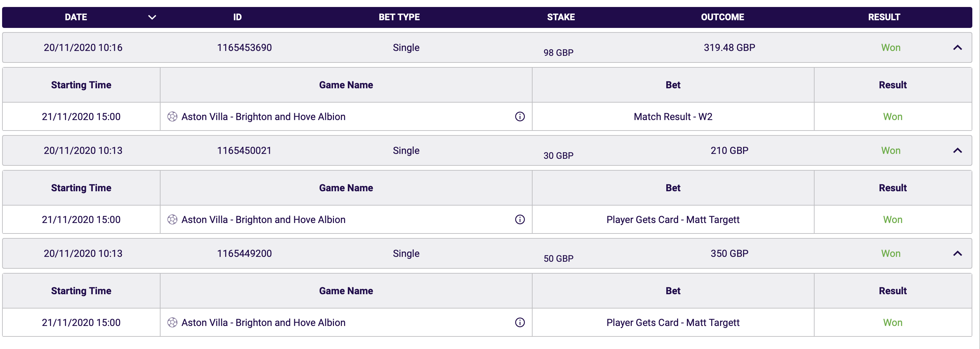Click the 319.48 GBP outcome value
This screenshot has height=349, width=980.
[x=729, y=47]
